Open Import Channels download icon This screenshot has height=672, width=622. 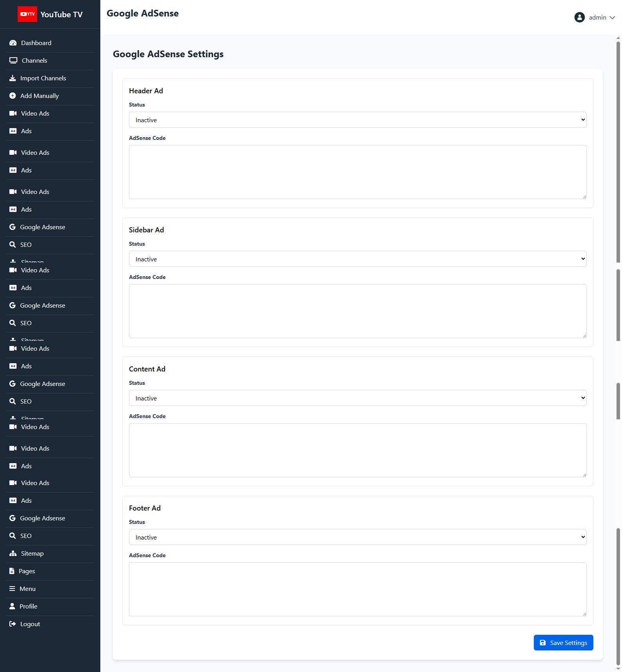point(13,78)
